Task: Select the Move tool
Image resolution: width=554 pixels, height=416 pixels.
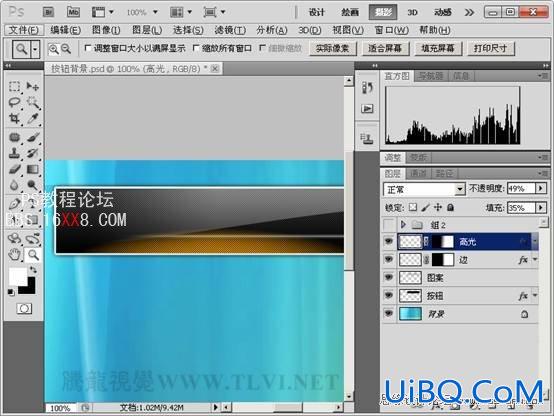Action: point(33,86)
